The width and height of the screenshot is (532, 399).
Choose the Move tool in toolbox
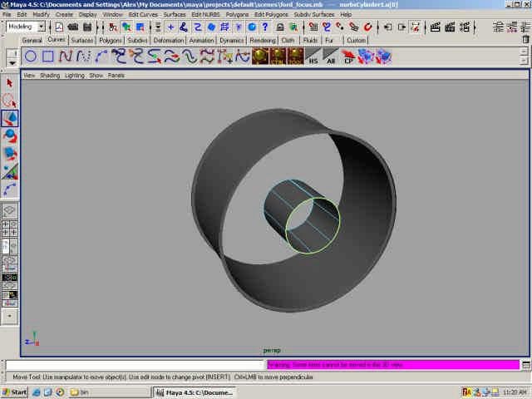pyautogui.click(x=10, y=118)
